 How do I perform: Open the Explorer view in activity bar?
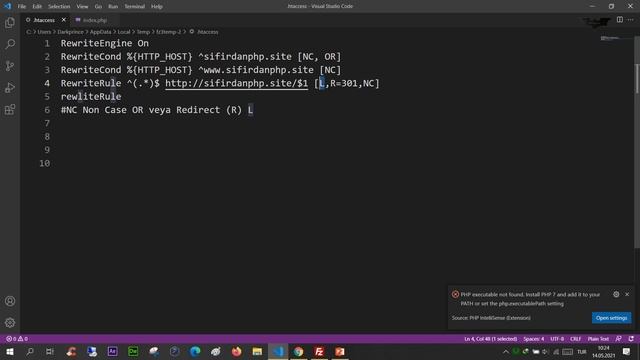pyautogui.click(x=10, y=22)
